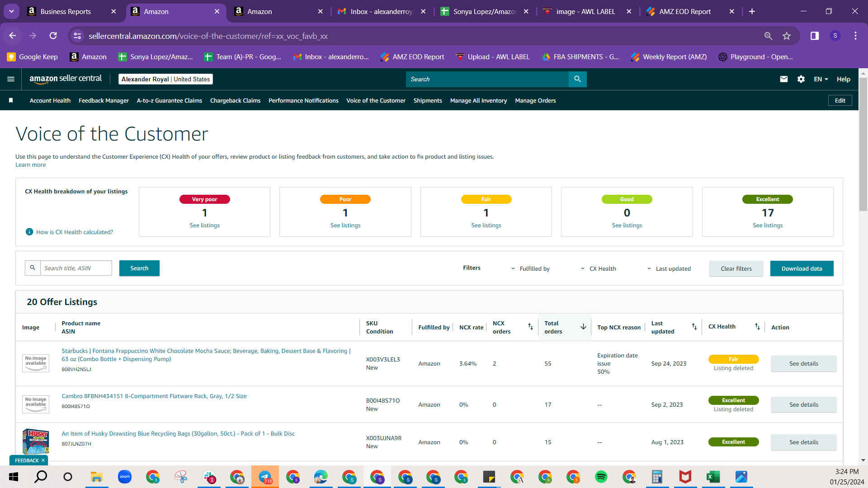This screenshot has height=488, width=868.
Task: Click the teal Search button
Action: click(139, 268)
